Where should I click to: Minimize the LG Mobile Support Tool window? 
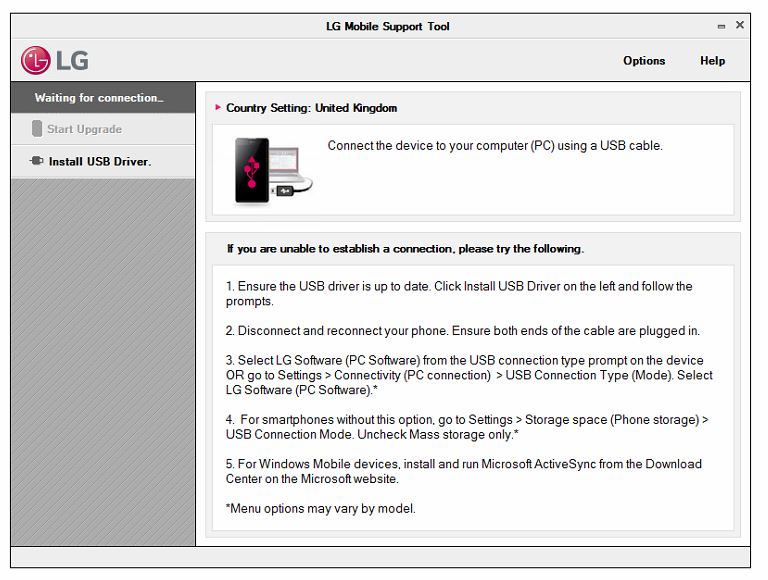click(x=721, y=27)
